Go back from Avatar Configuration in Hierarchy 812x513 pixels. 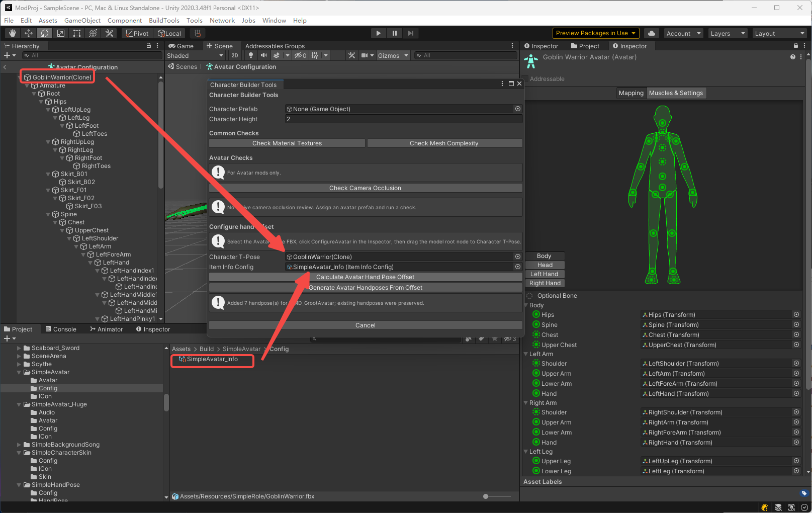click(5, 67)
